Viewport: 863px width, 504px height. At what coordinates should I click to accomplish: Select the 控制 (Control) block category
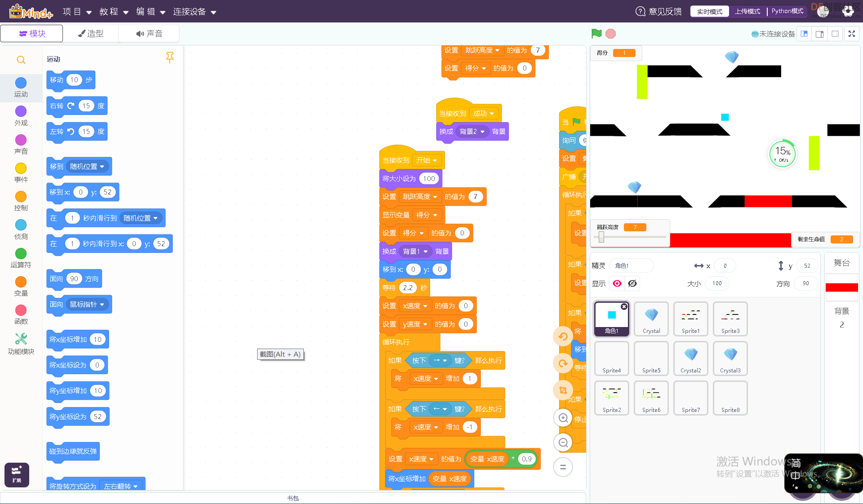21,201
